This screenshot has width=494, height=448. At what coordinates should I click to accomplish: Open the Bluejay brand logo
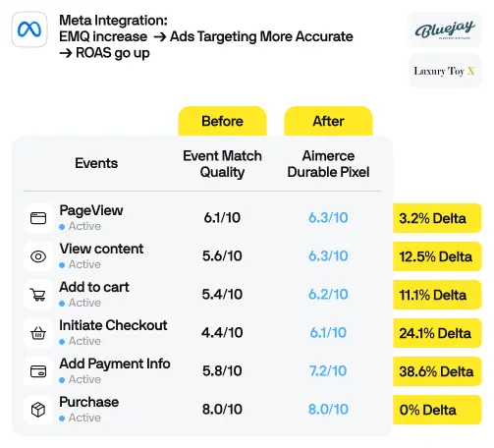(445, 29)
